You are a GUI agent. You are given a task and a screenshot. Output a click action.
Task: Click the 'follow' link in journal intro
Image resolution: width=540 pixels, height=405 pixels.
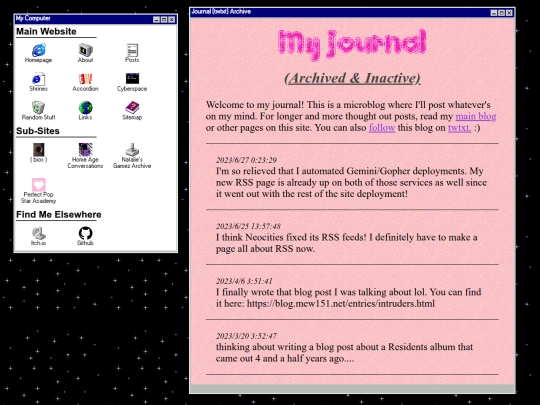click(382, 128)
